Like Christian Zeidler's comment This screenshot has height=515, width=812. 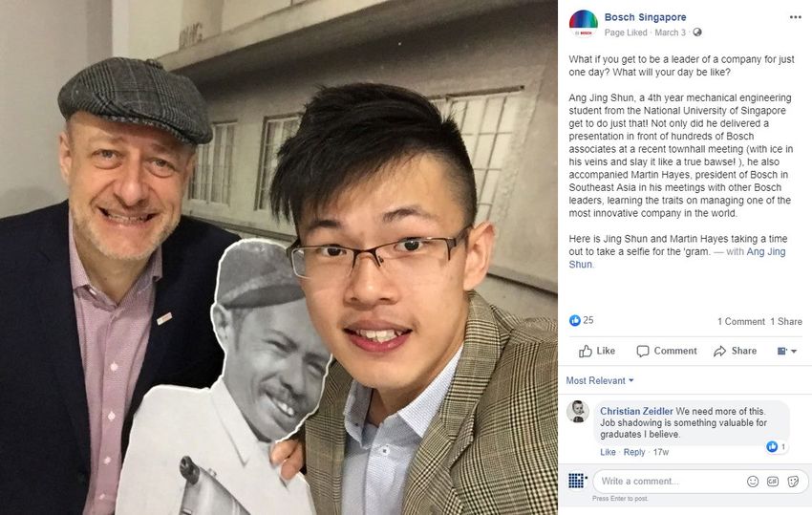point(608,452)
